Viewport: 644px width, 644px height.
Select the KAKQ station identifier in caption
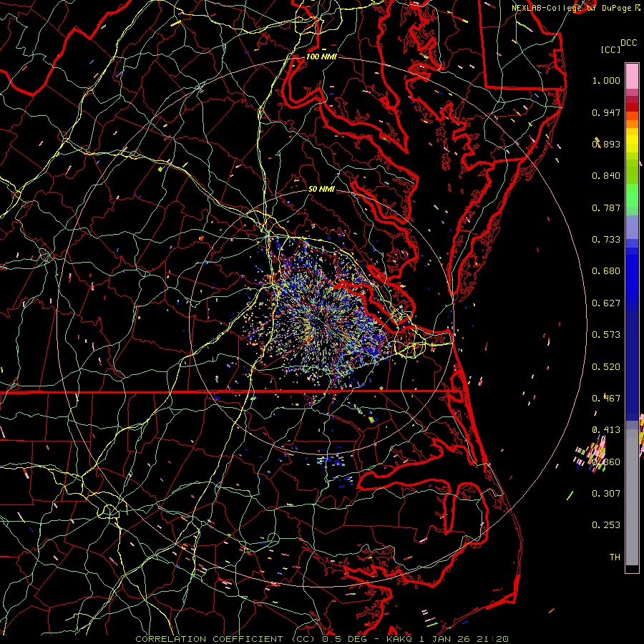(x=399, y=639)
